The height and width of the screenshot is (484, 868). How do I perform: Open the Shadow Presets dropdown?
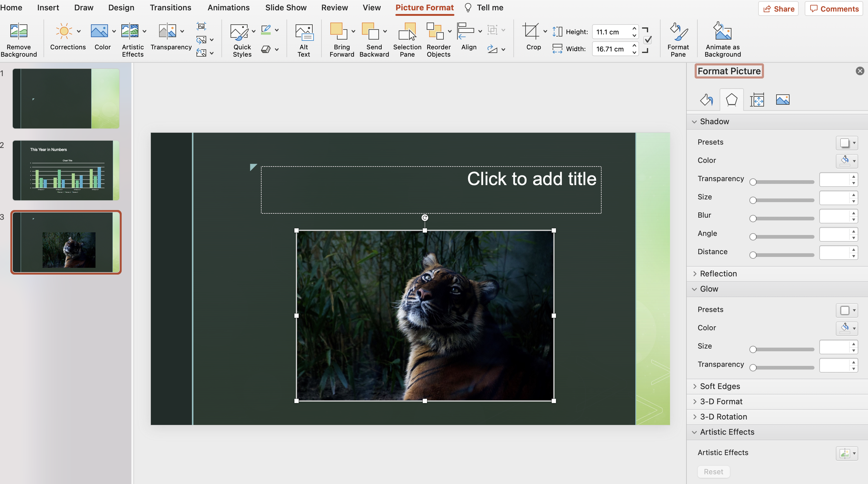click(x=846, y=143)
